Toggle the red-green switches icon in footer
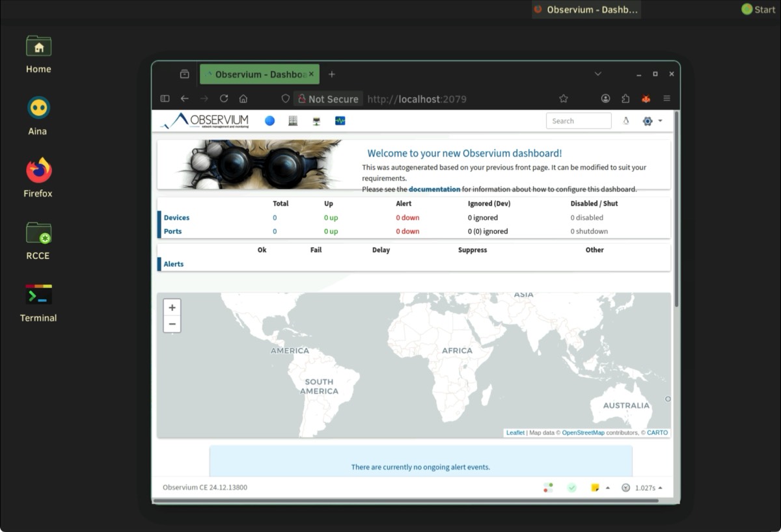Image resolution: width=781 pixels, height=532 pixels. 548,488
